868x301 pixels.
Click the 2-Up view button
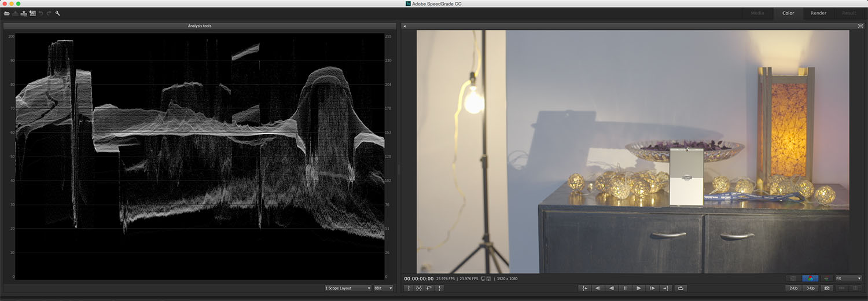point(793,288)
